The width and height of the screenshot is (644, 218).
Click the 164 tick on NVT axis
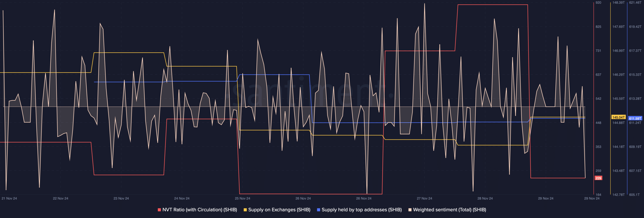coord(598,195)
